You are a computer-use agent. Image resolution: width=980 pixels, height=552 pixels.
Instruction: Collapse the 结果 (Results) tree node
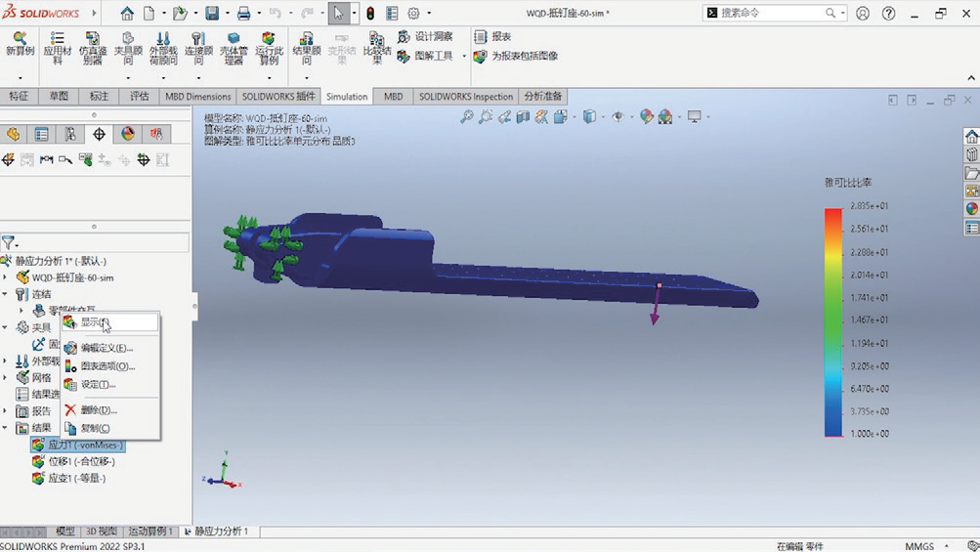coord(6,428)
